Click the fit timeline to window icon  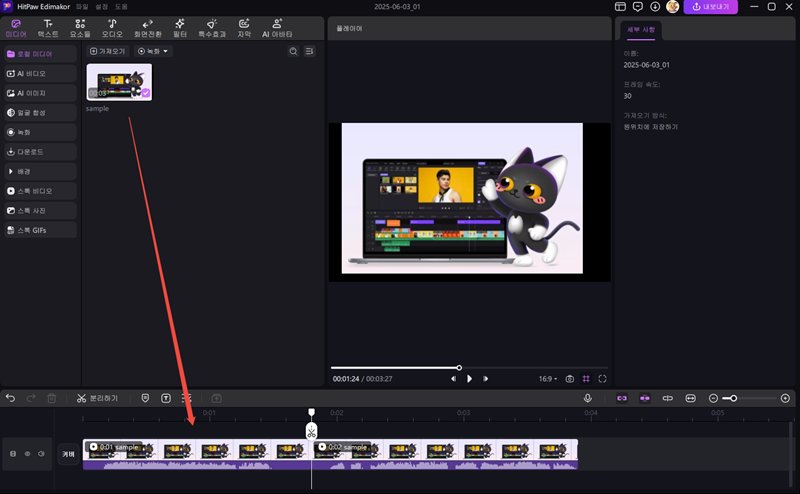[x=690, y=398]
